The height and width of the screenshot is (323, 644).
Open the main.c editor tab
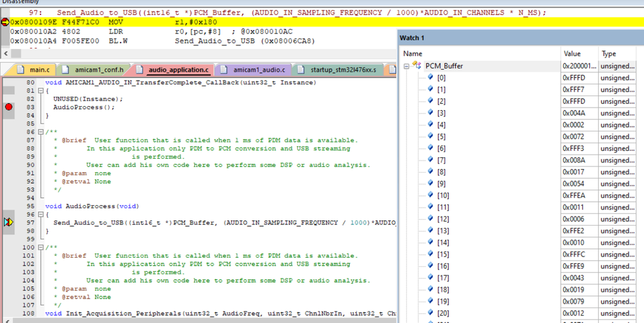click(35, 70)
